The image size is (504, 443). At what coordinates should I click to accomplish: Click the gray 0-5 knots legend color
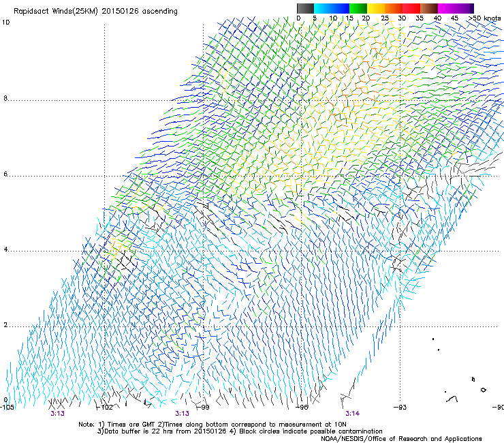click(x=305, y=8)
